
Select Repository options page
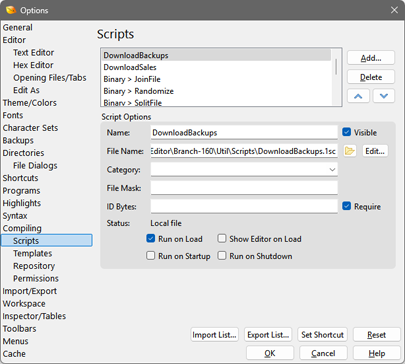coord(34,266)
